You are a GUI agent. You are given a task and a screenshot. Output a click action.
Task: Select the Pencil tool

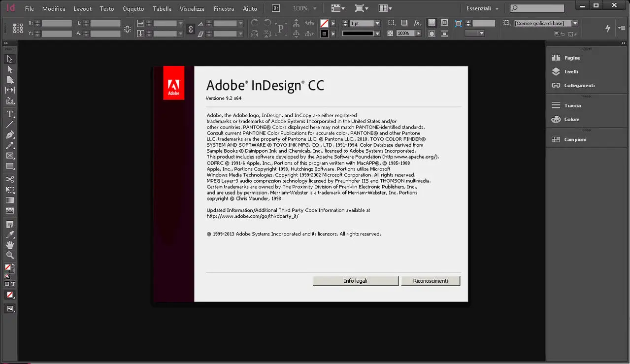coord(10,145)
